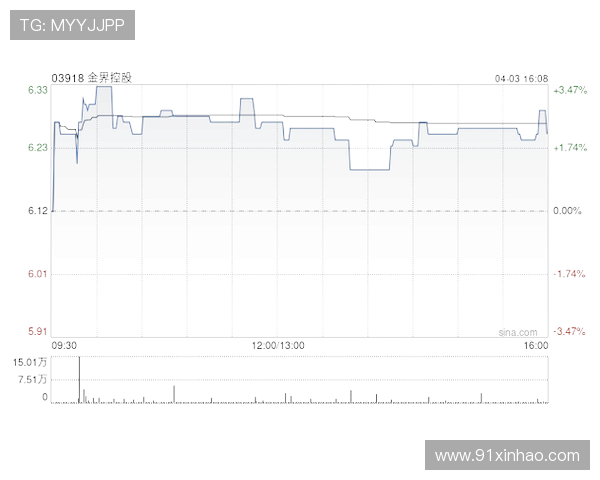
Task: Click the black label on the left at midline
Action: pyautogui.click(x=36, y=208)
